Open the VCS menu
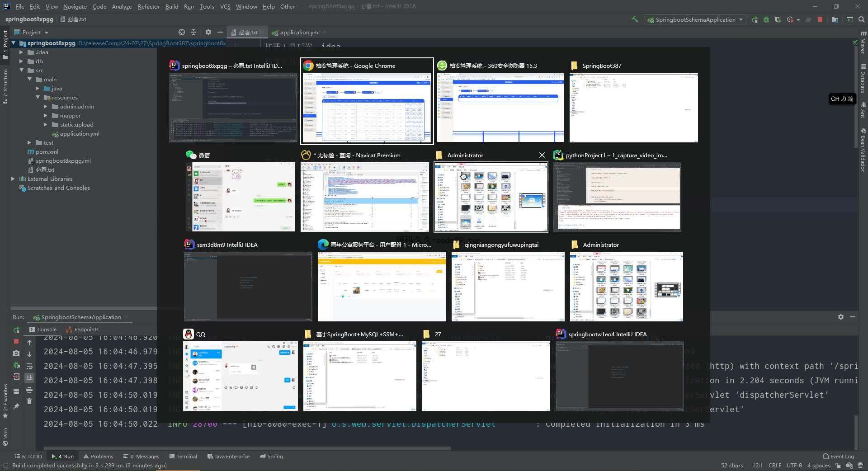868x471 pixels. [225, 6]
